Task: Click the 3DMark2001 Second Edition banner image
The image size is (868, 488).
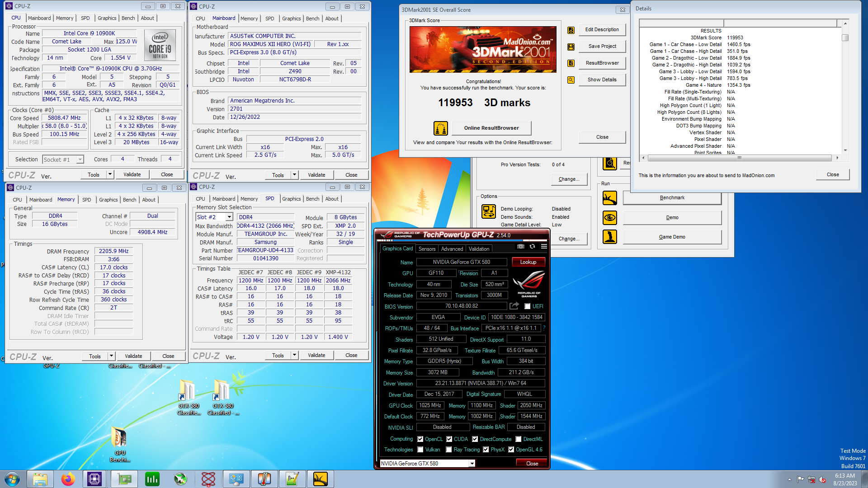Action: [x=483, y=50]
